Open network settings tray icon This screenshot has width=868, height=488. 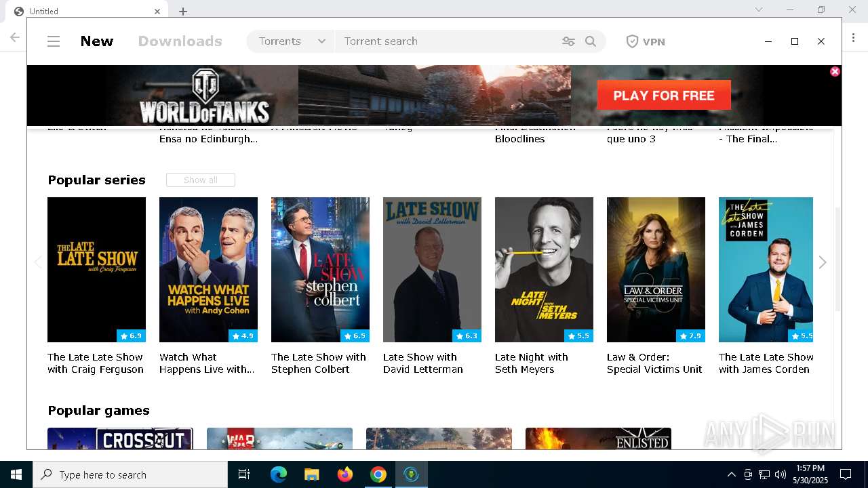click(x=764, y=474)
